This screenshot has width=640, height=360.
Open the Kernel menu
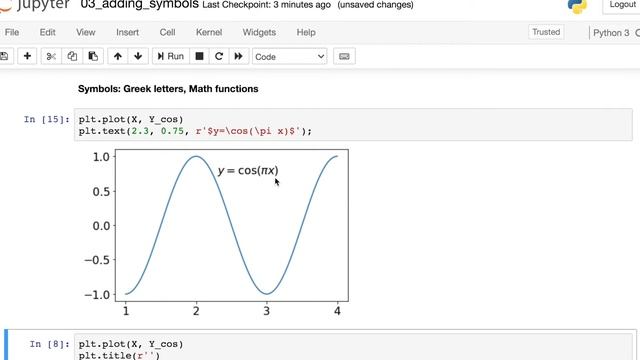pos(209,32)
